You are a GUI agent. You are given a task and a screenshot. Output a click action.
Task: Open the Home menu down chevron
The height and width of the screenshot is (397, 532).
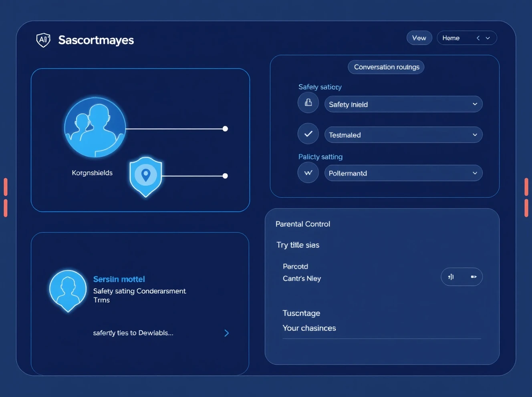tap(488, 38)
